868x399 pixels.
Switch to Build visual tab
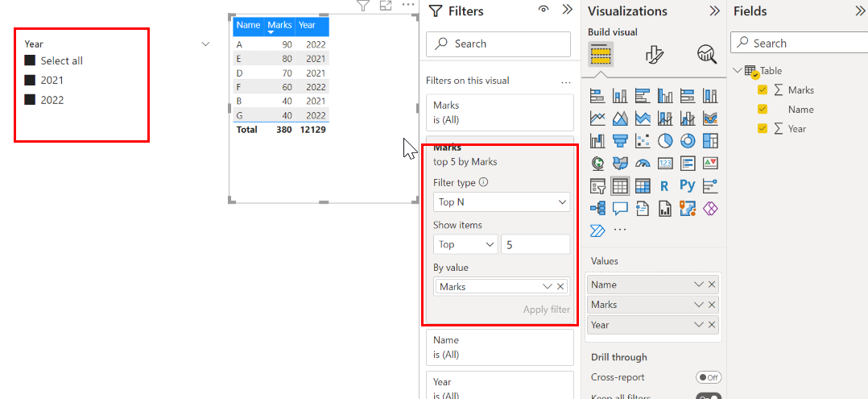pos(601,54)
